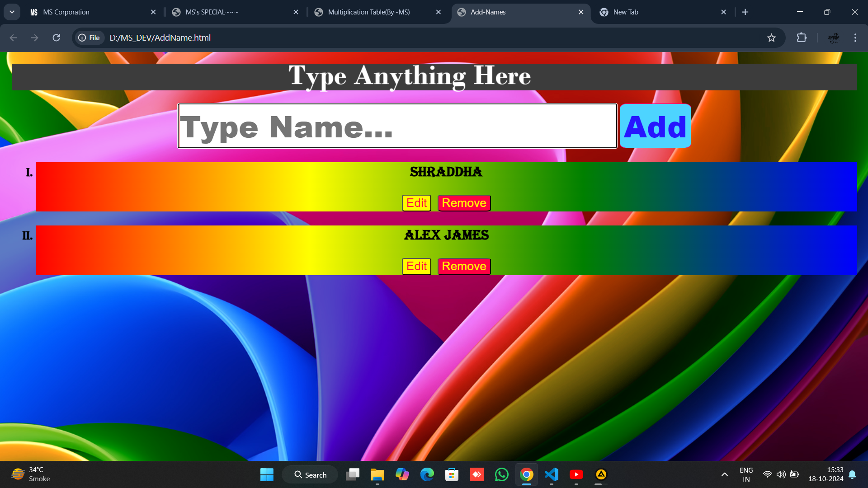Close the Add-Names tab
This screenshot has width=868, height=488.
[581, 12]
